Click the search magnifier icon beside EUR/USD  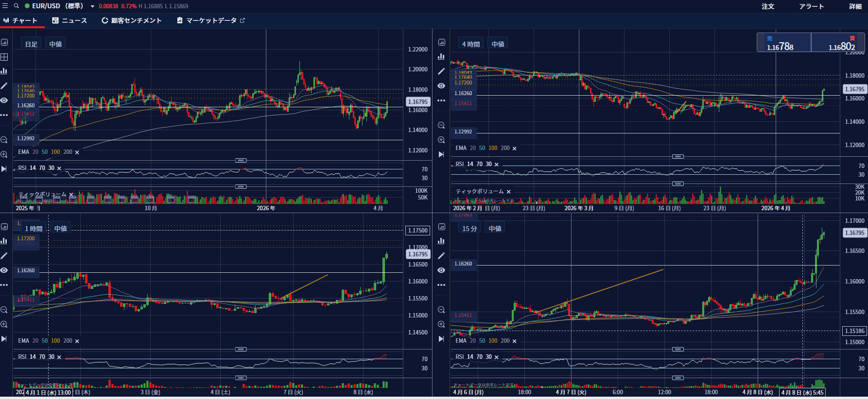(x=16, y=6)
